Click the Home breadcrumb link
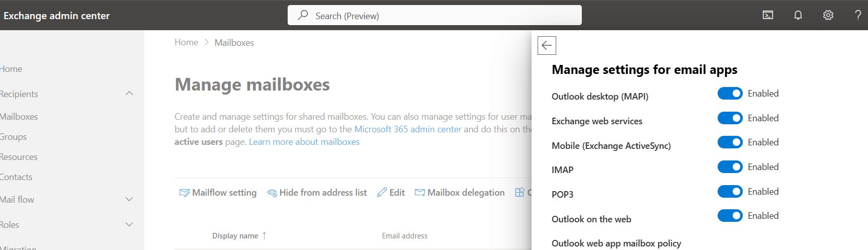868x250 pixels. tap(186, 42)
